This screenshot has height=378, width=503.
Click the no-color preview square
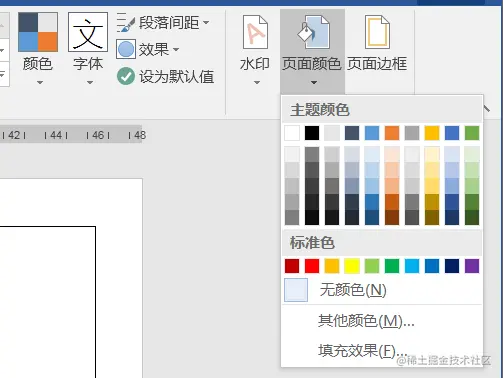(x=296, y=290)
